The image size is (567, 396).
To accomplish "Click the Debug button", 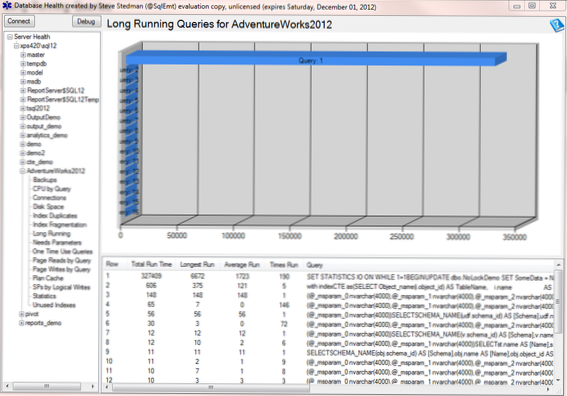I will click(x=86, y=21).
